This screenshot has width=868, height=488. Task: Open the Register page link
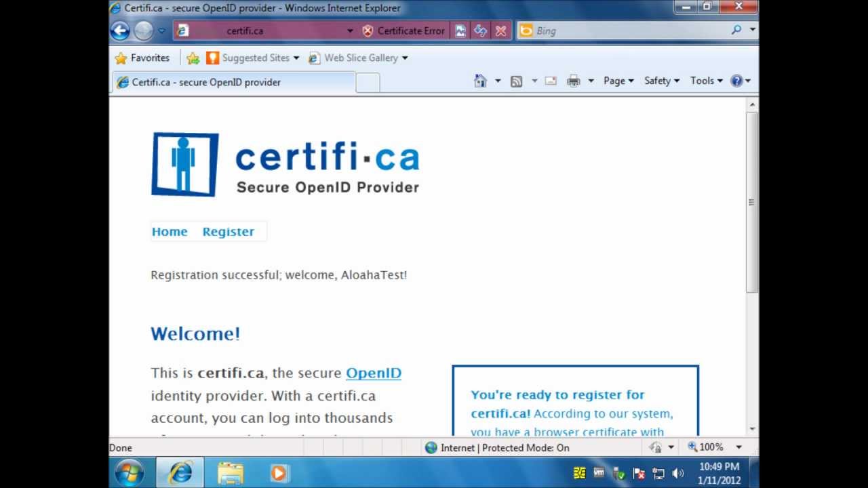[229, 232]
